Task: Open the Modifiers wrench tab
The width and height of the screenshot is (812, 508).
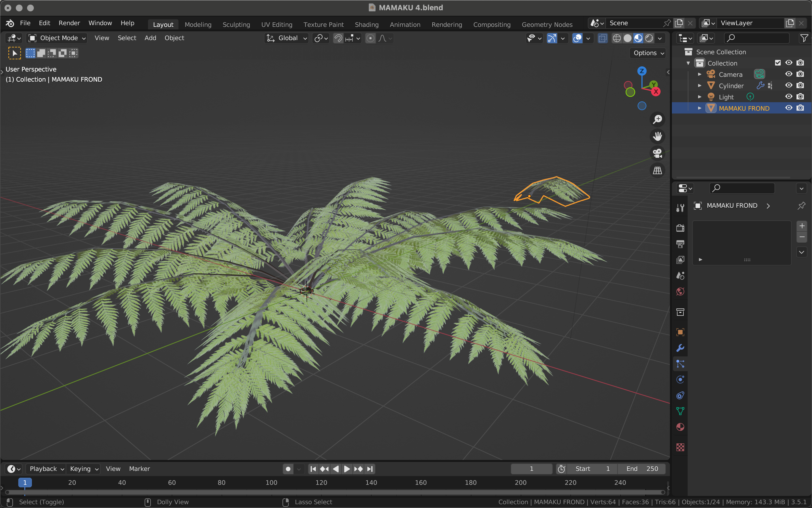Action: point(680,348)
